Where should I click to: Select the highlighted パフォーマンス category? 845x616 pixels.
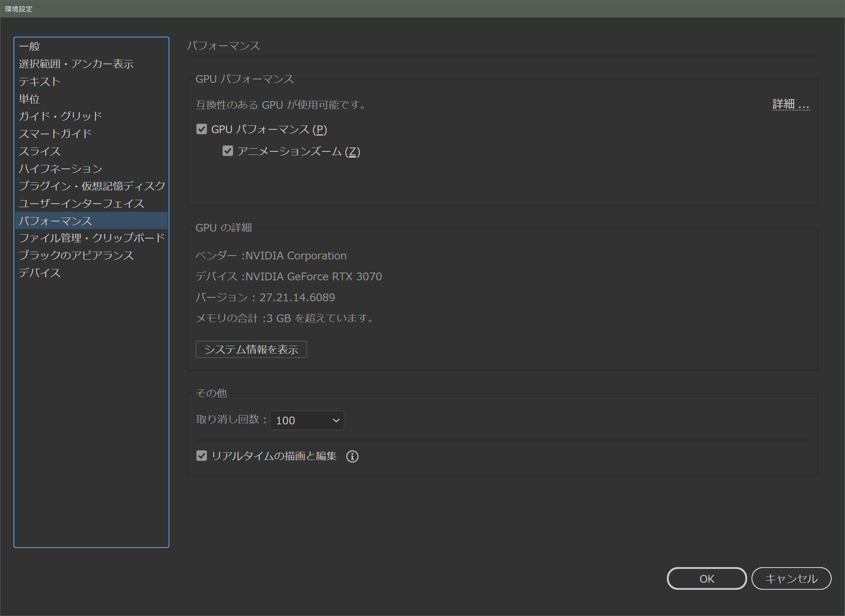[x=91, y=221]
